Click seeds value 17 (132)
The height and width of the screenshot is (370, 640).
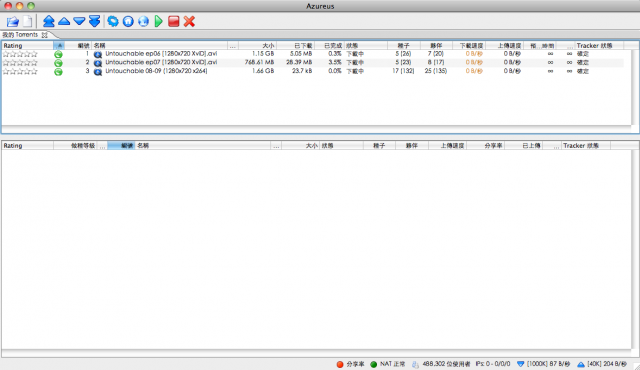pyautogui.click(x=403, y=71)
